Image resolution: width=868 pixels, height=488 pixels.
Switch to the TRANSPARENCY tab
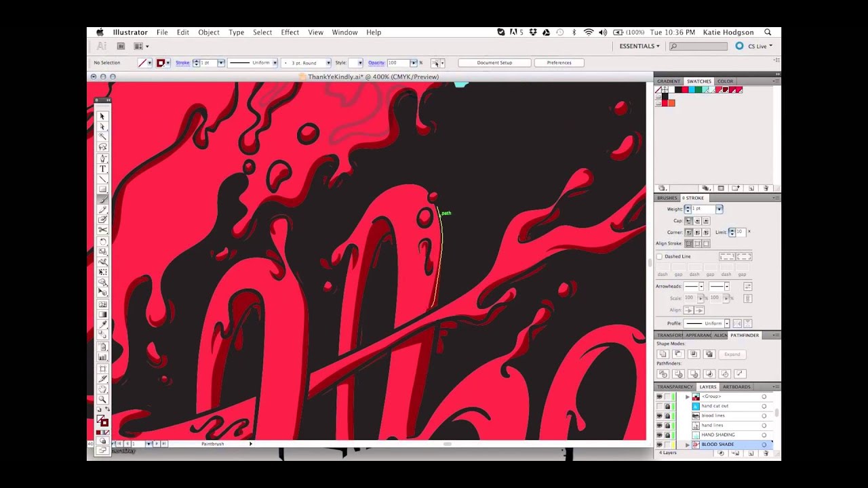point(675,387)
